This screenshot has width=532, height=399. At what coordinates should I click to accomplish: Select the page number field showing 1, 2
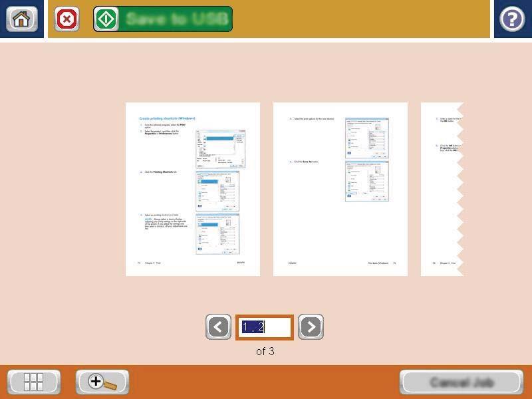tap(265, 327)
